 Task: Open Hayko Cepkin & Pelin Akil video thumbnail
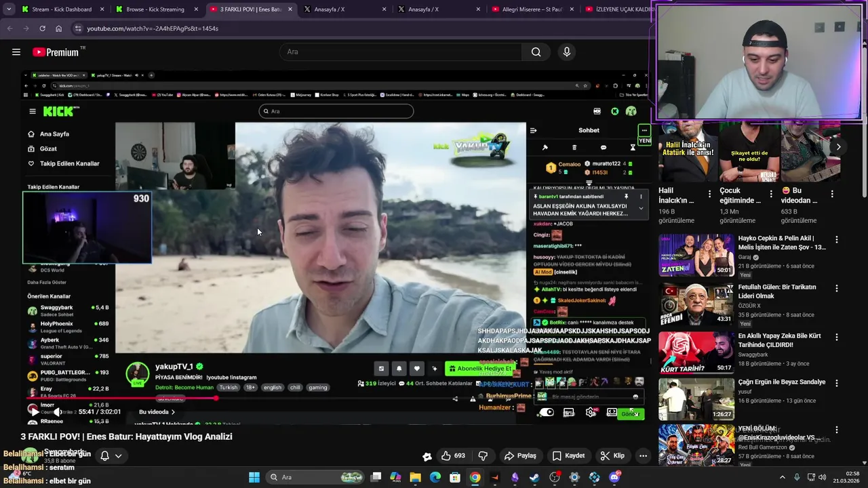point(696,256)
